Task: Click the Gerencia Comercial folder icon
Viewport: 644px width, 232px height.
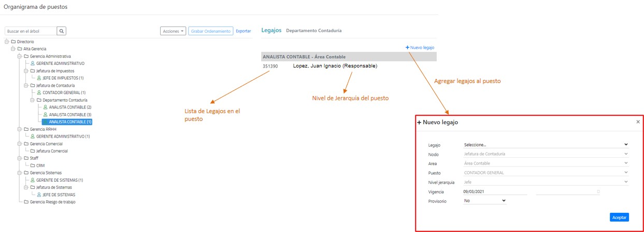Action: [x=26, y=144]
